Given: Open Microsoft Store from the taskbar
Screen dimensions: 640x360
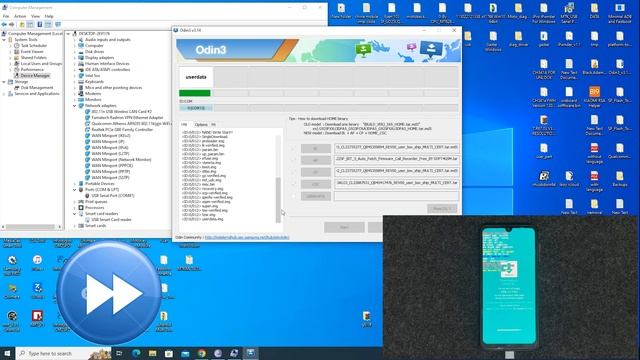Looking at the screenshot, I should pyautogui.click(x=169, y=353).
